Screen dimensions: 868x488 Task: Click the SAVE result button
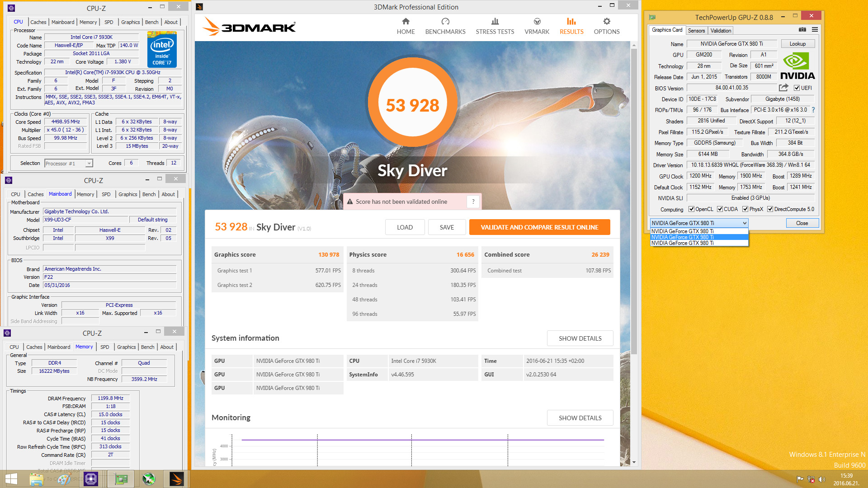pyautogui.click(x=447, y=227)
